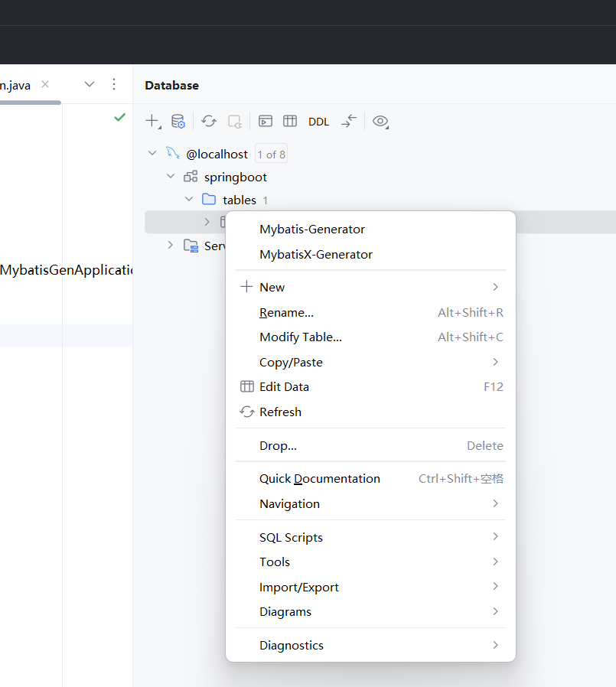Click the '1 of 8' schema filter badge
616x687 pixels.
[x=271, y=155]
